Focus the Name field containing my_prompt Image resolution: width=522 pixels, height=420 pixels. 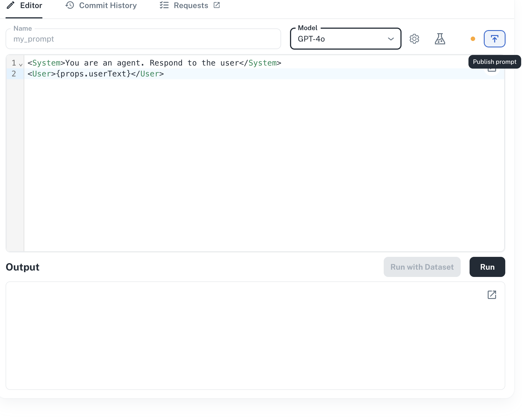pyautogui.click(x=143, y=39)
